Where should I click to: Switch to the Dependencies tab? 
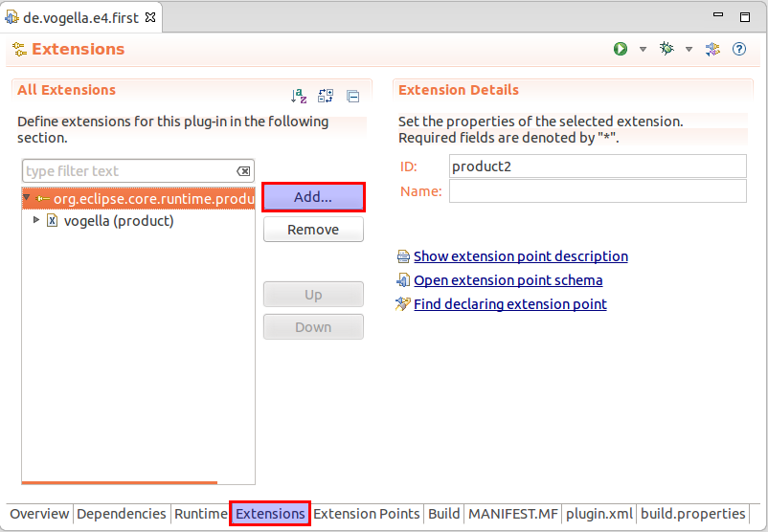(122, 514)
